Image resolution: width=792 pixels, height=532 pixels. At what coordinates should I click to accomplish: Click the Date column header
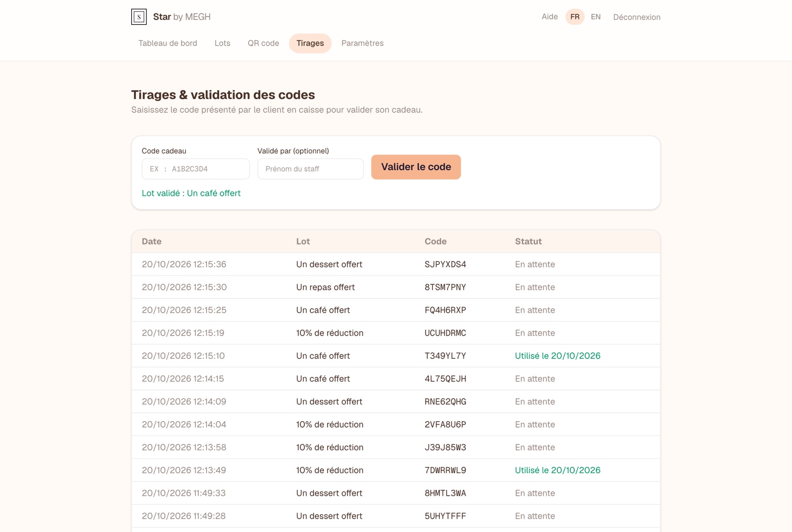tap(151, 242)
